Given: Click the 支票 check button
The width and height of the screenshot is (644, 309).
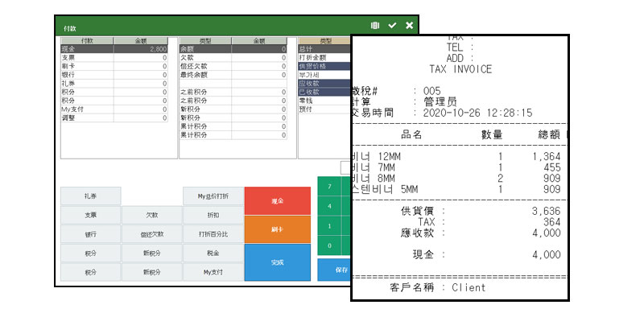Looking at the screenshot, I should [91, 215].
